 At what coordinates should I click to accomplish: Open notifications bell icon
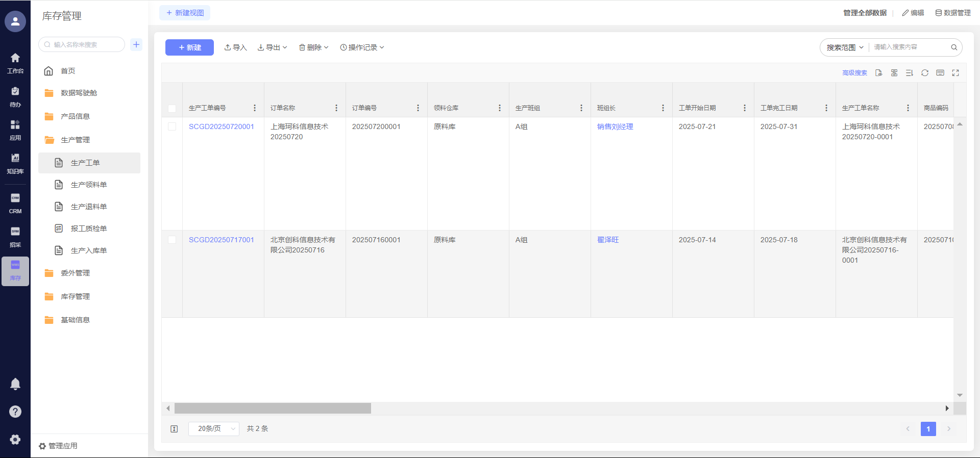(15, 384)
